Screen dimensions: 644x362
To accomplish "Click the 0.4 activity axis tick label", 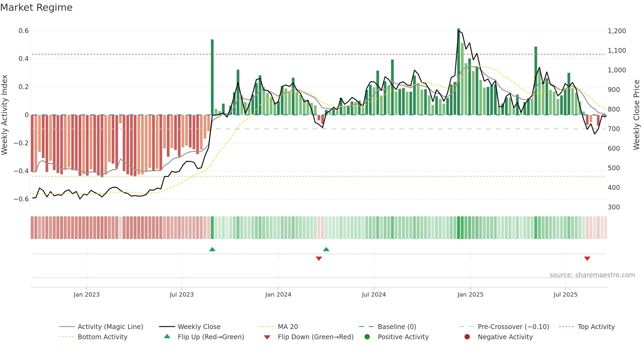I will click(x=24, y=59).
